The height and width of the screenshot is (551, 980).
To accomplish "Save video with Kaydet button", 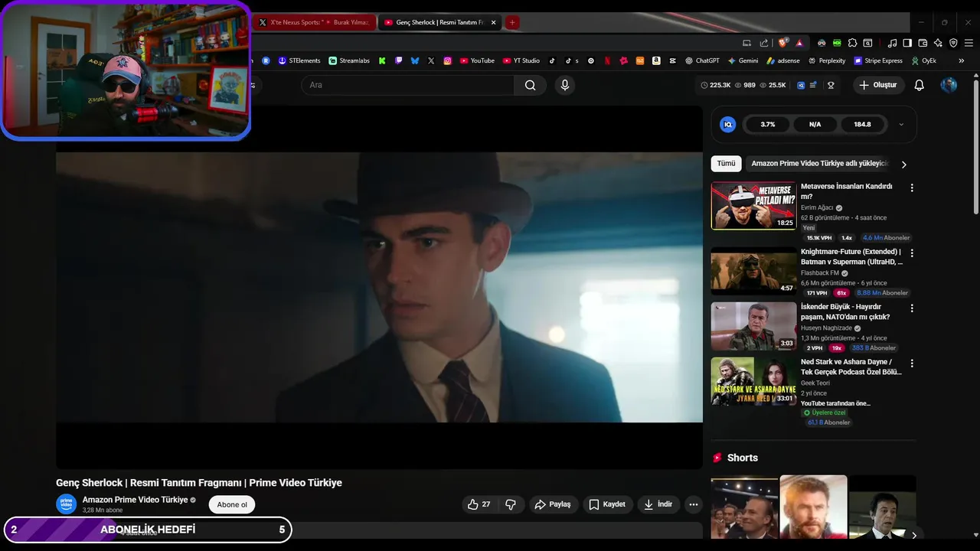I will 607,504.
